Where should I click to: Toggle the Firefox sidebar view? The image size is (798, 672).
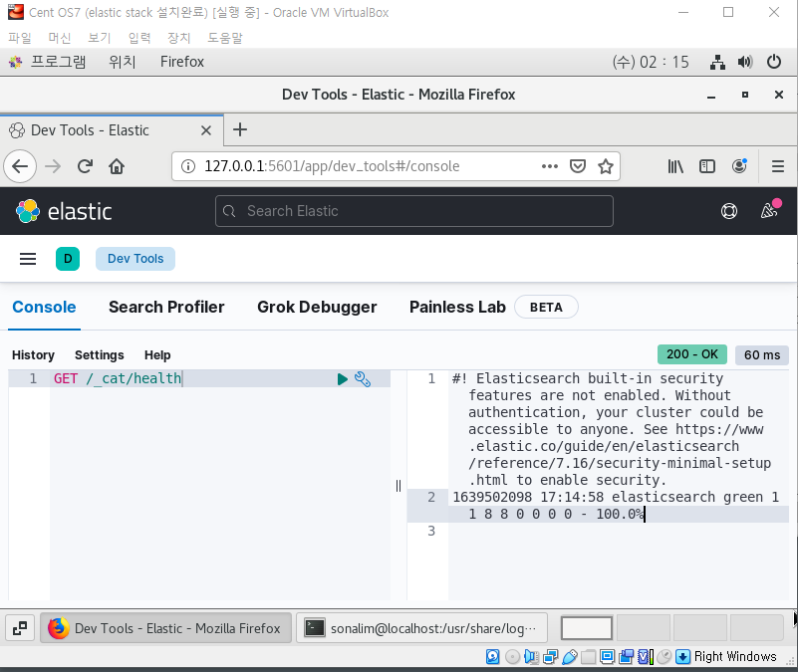click(x=707, y=166)
